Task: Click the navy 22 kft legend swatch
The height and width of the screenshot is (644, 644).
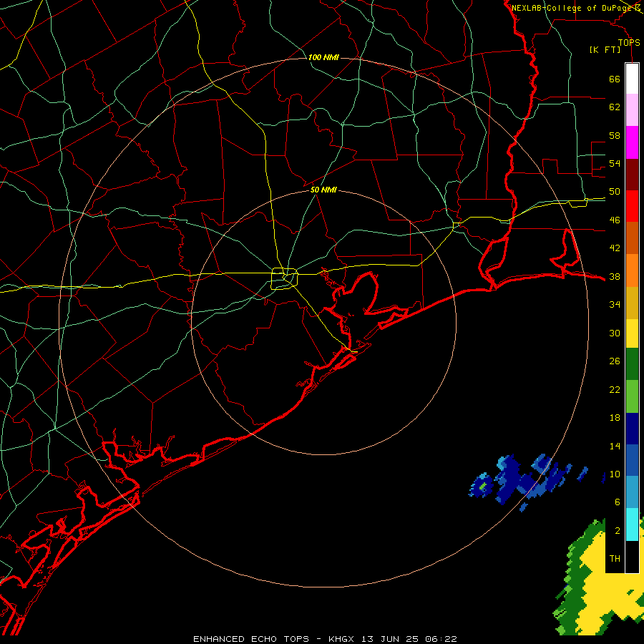Action: coord(632,429)
